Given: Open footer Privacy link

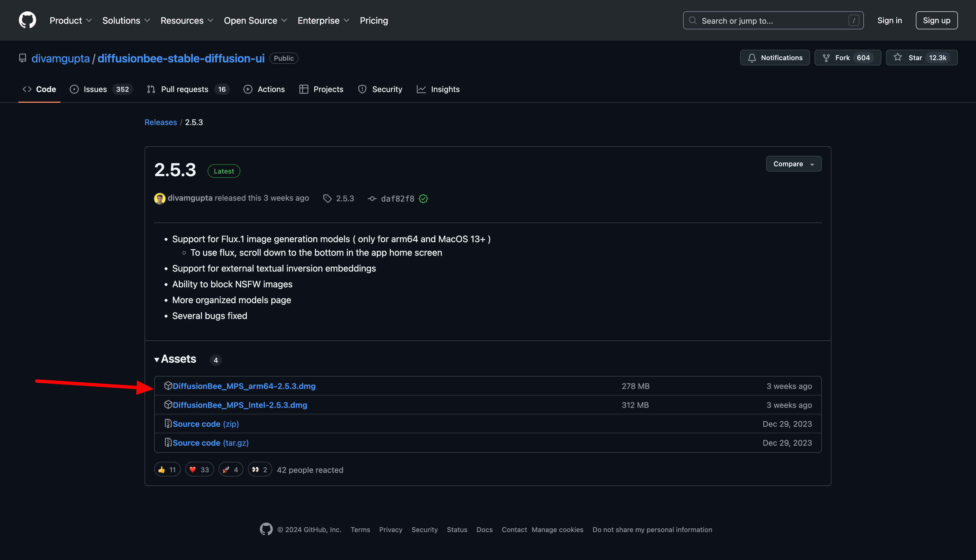Looking at the screenshot, I should tap(391, 530).
